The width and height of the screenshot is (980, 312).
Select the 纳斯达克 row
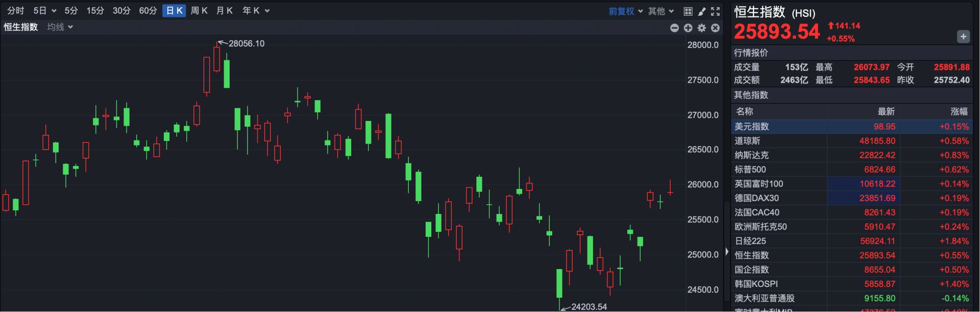852,155
